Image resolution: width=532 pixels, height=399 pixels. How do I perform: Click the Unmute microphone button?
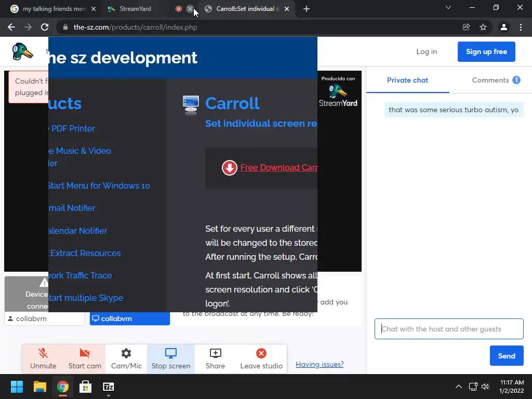click(x=43, y=359)
